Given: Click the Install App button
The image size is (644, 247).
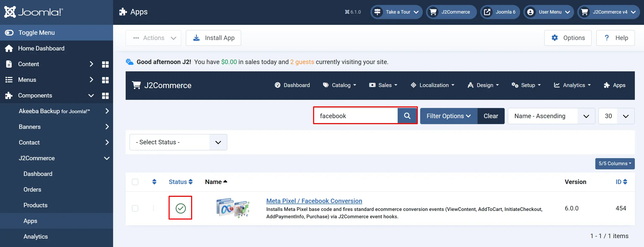Looking at the screenshot, I should [213, 38].
